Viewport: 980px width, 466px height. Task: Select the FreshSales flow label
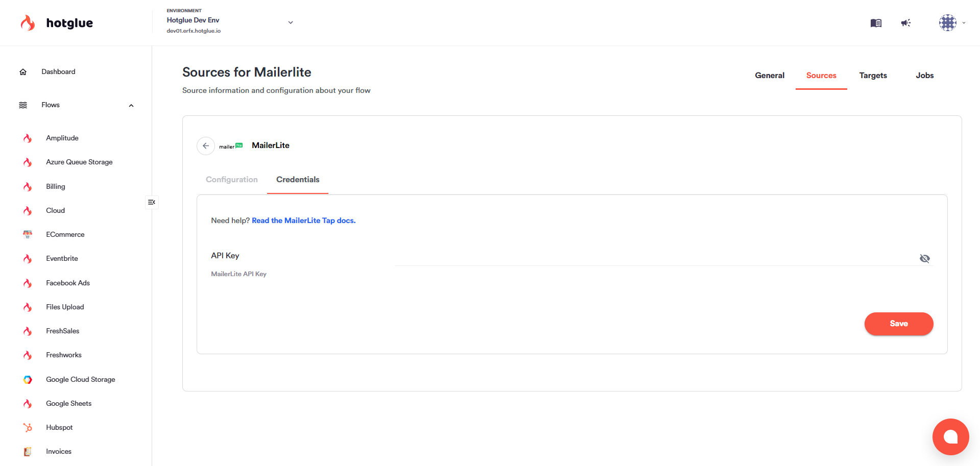click(63, 331)
